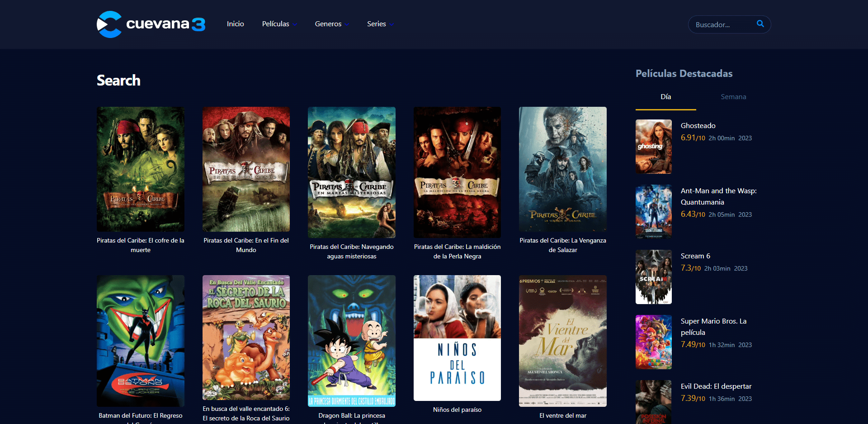Open 'Evil Dead: El despertar' title link
The height and width of the screenshot is (424, 868).
pyautogui.click(x=716, y=386)
